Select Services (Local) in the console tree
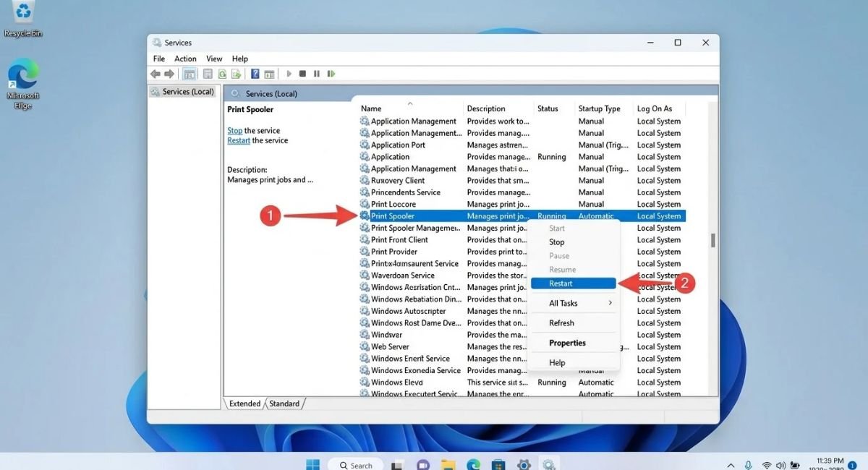The width and height of the screenshot is (868, 470). tap(182, 92)
